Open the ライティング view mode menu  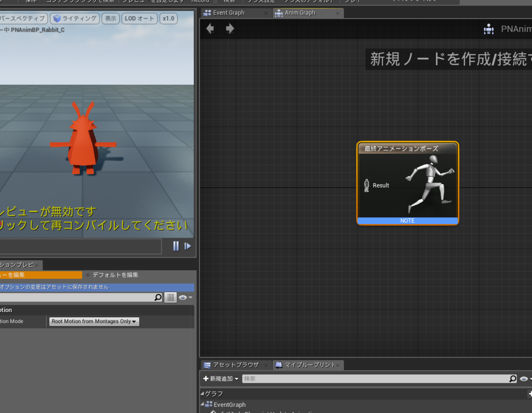click(75, 18)
